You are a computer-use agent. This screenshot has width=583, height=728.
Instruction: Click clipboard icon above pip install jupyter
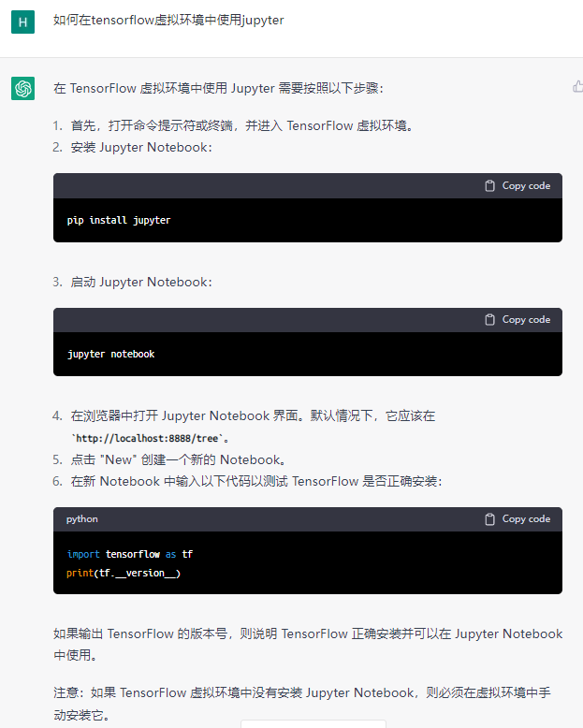click(x=489, y=185)
